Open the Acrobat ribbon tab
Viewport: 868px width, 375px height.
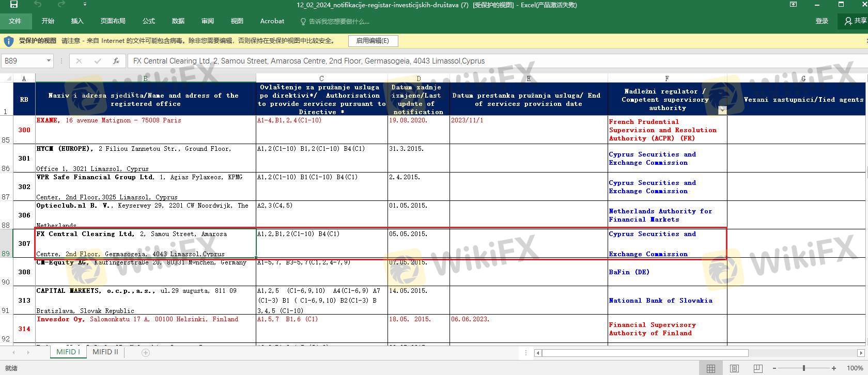click(272, 21)
